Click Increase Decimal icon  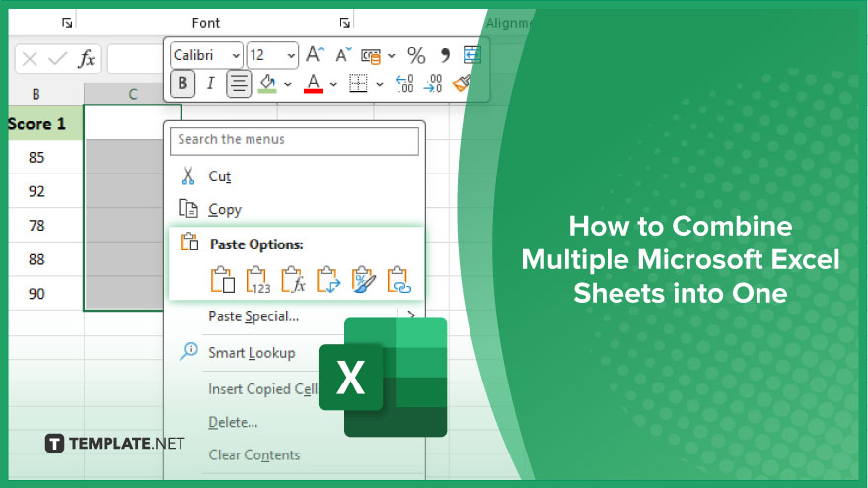coord(404,84)
